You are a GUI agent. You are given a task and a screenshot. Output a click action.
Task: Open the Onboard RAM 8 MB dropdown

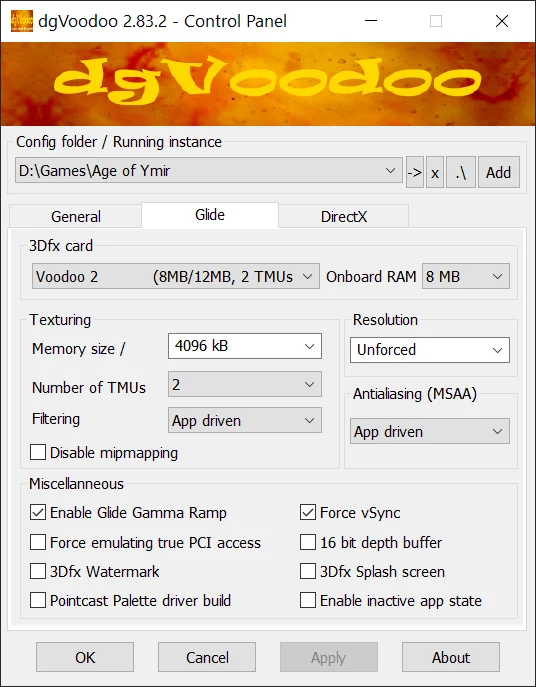[465, 276]
